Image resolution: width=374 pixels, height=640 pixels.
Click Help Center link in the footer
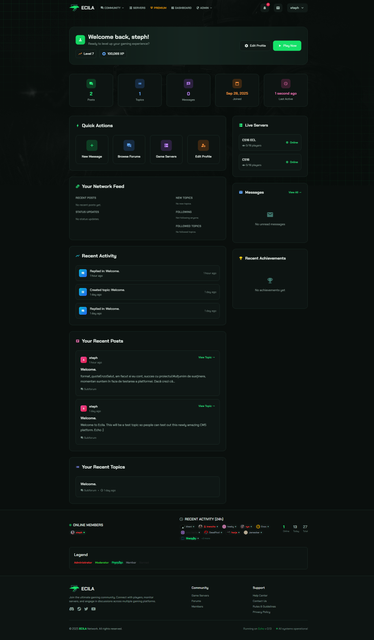pos(260,596)
